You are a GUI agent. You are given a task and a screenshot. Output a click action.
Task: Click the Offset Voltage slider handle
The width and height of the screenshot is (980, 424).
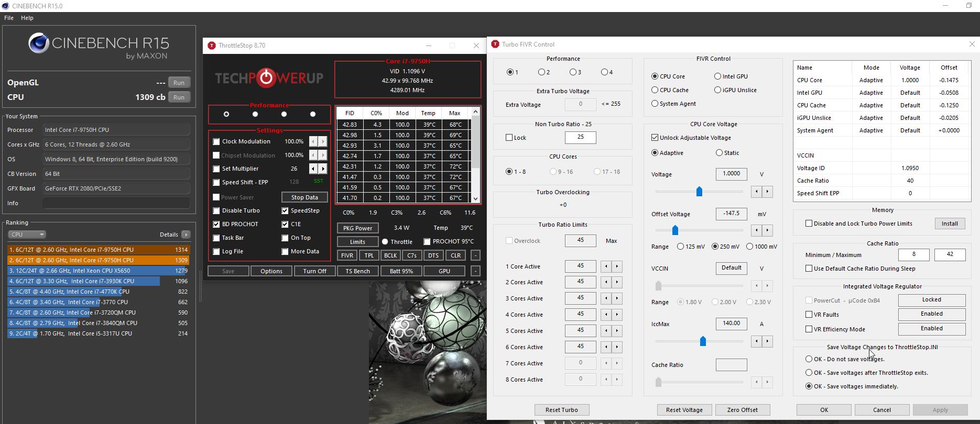(675, 230)
